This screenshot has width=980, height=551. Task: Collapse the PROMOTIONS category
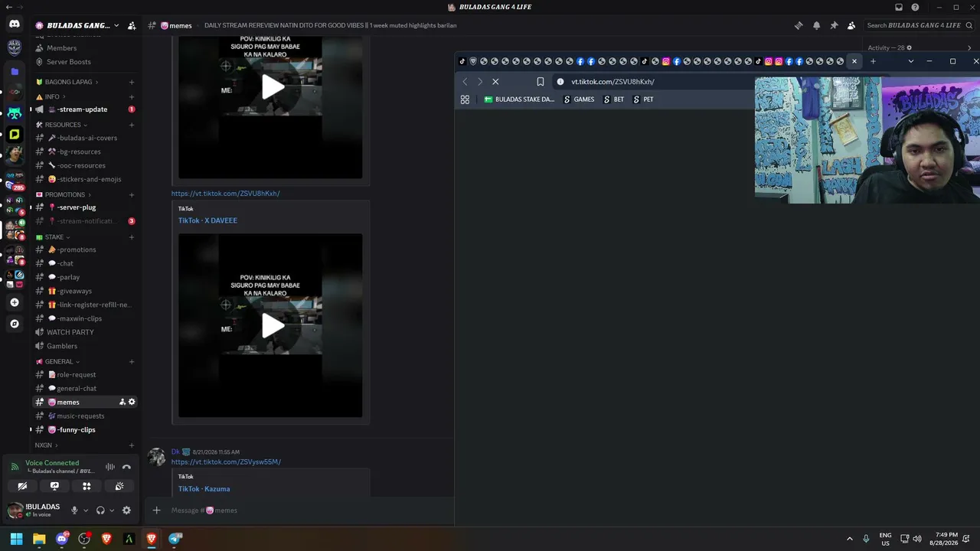click(x=65, y=194)
